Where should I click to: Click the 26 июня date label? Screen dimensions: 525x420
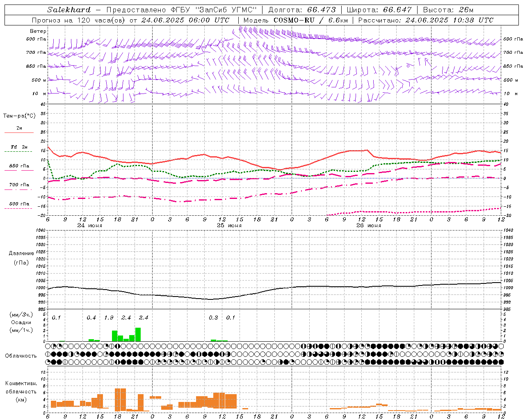(369, 226)
